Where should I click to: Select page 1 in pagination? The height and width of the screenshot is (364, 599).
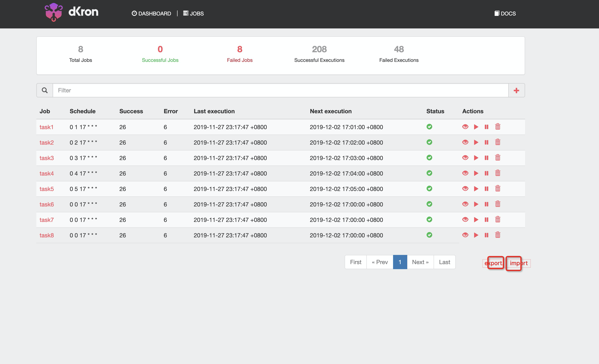tap(400, 262)
